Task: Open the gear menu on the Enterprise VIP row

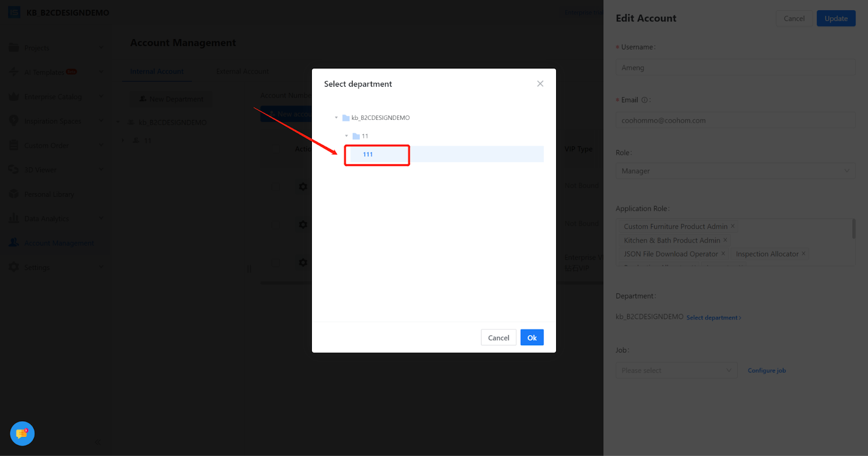Action: [x=303, y=262]
